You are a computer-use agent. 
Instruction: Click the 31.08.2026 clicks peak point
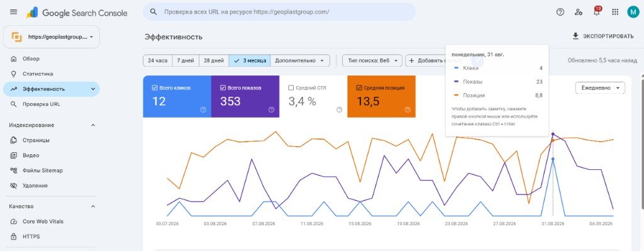553,159
